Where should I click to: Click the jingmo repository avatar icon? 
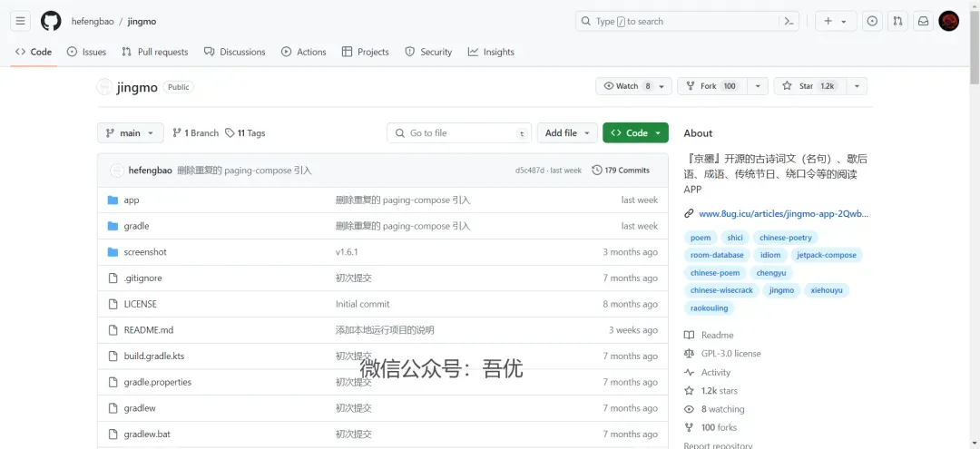(104, 87)
